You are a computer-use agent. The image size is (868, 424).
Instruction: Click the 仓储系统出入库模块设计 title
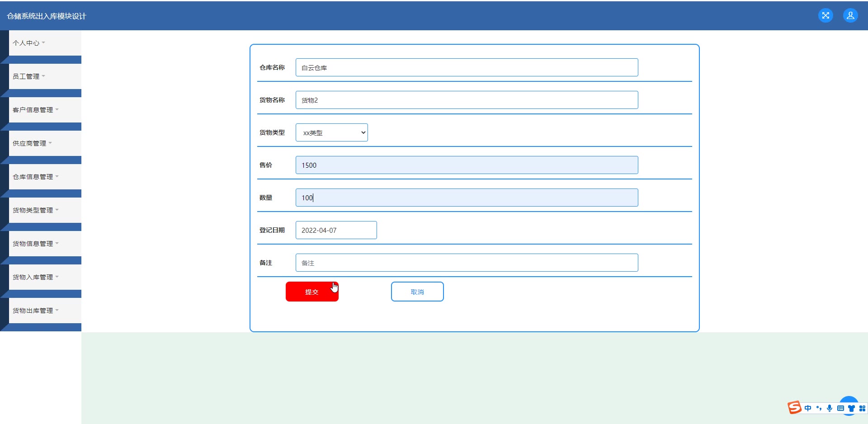tap(47, 16)
